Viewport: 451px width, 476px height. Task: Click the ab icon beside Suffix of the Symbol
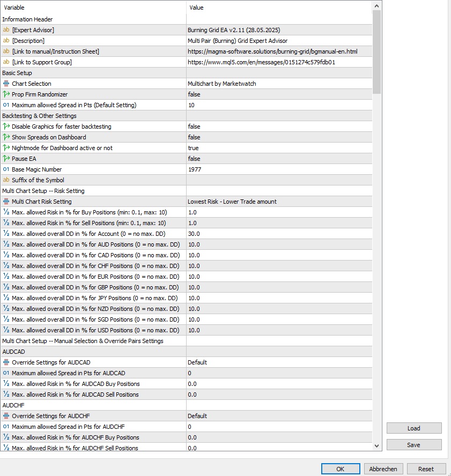point(6,180)
